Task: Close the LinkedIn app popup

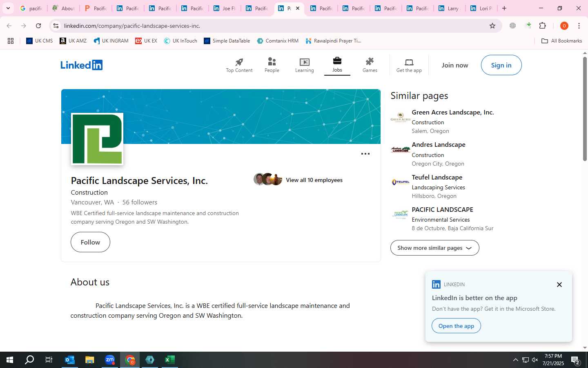Action: [559, 285]
